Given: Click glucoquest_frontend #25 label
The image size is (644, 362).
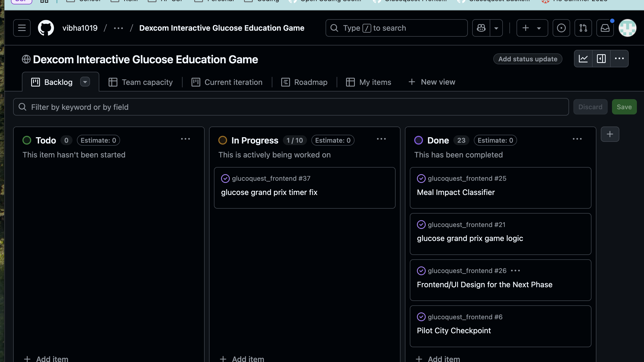Looking at the screenshot, I should [467, 179].
